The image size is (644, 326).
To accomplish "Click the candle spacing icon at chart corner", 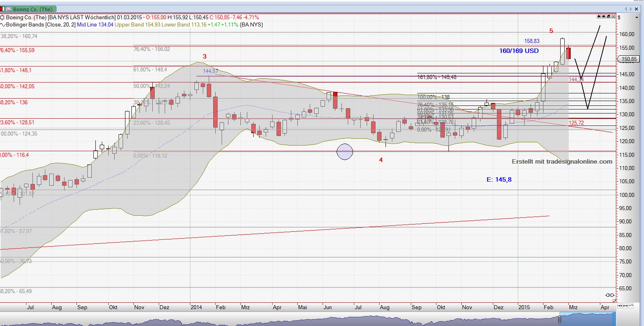I will 610,295.
